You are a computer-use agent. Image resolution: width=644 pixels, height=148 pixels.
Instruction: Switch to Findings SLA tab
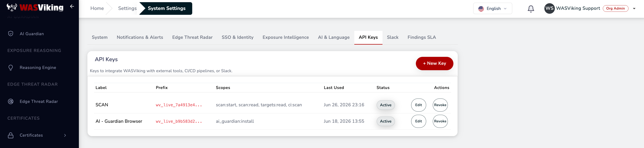click(421, 37)
